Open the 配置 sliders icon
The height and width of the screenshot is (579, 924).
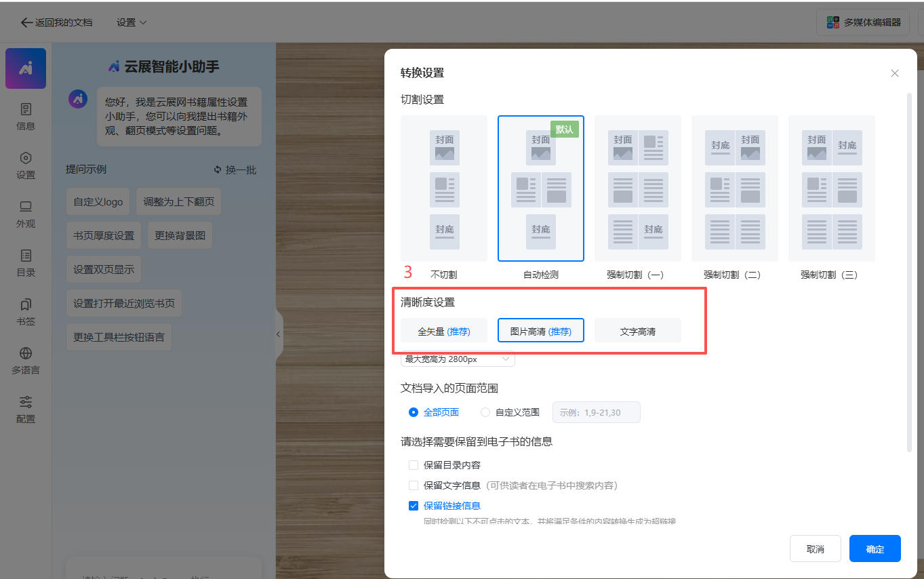(26, 403)
